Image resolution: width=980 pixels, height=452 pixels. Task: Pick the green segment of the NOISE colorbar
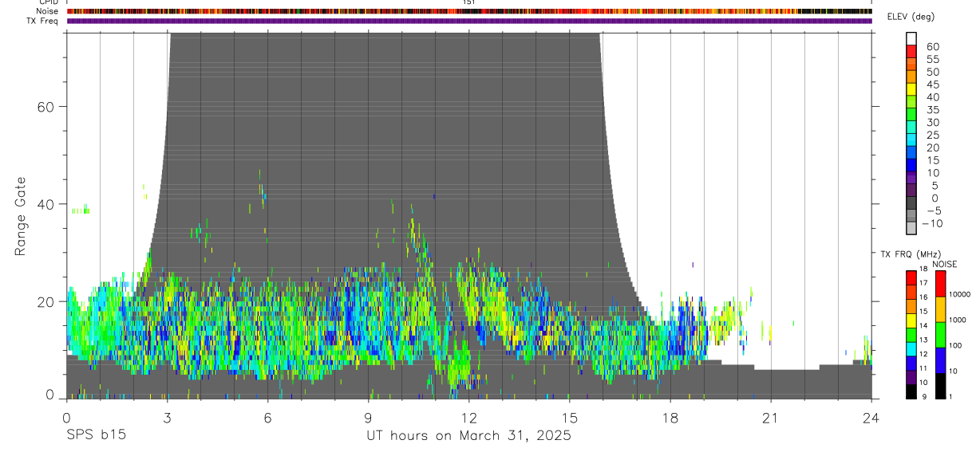click(x=939, y=335)
